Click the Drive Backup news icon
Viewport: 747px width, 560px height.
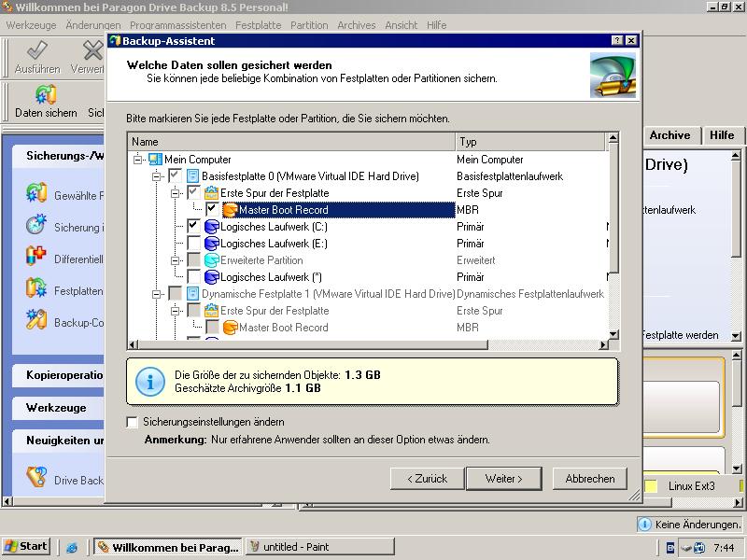tap(36, 477)
